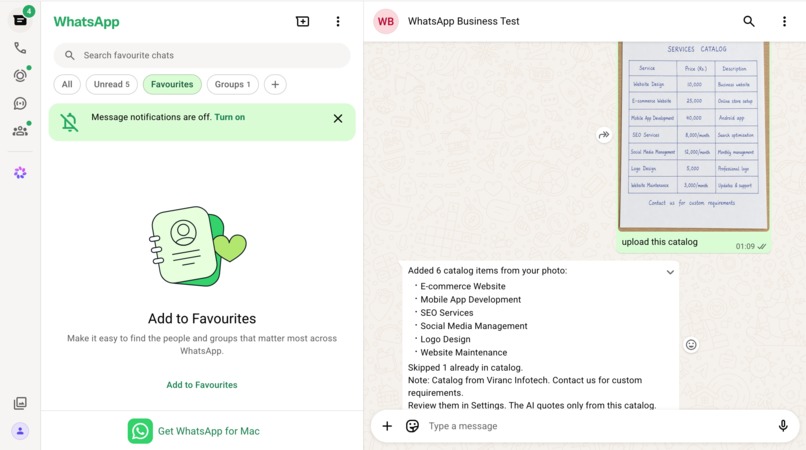Open the profile avatar icon
The image size is (806, 450).
pos(20,431)
